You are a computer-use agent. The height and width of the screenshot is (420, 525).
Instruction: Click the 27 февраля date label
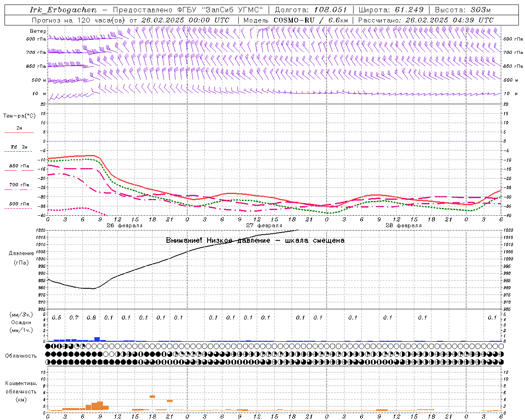click(x=264, y=226)
